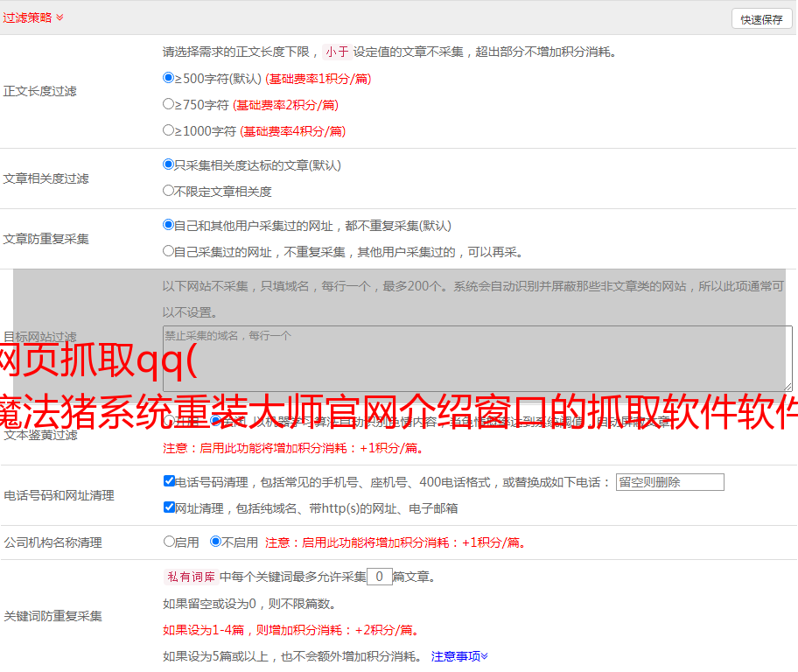
Task: Pick the ≥1000字符 length filter
Action: (169, 130)
